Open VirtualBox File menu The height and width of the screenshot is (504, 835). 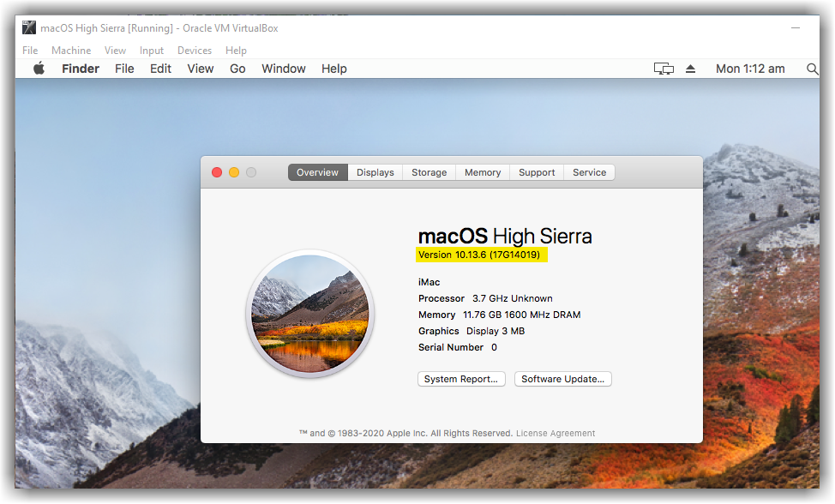click(30, 50)
